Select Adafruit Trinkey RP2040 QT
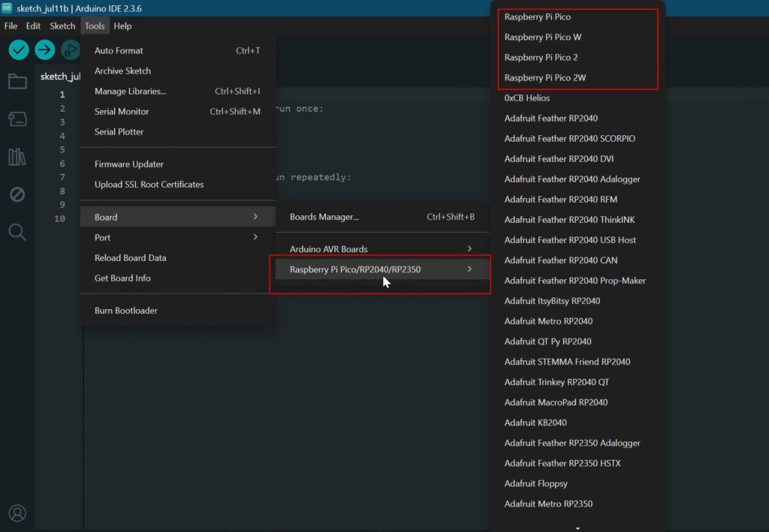The image size is (769, 532). pyautogui.click(x=578, y=382)
